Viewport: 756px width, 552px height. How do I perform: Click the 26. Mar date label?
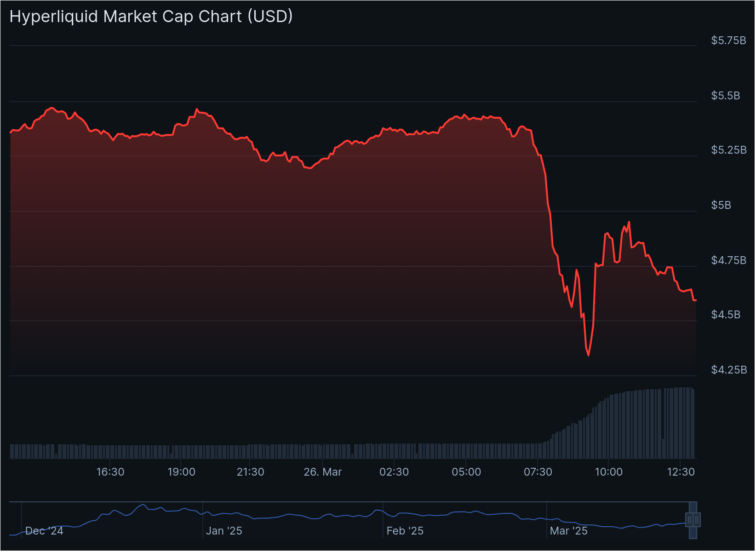(x=322, y=472)
